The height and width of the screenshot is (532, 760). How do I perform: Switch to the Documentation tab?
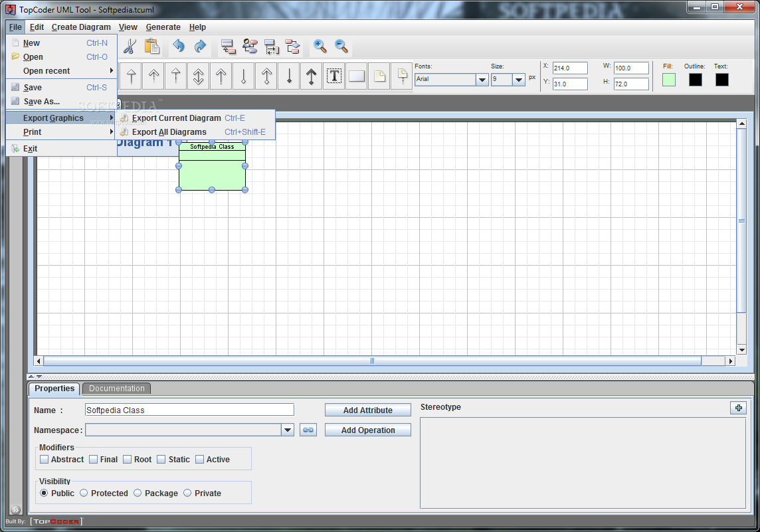pyautogui.click(x=117, y=389)
